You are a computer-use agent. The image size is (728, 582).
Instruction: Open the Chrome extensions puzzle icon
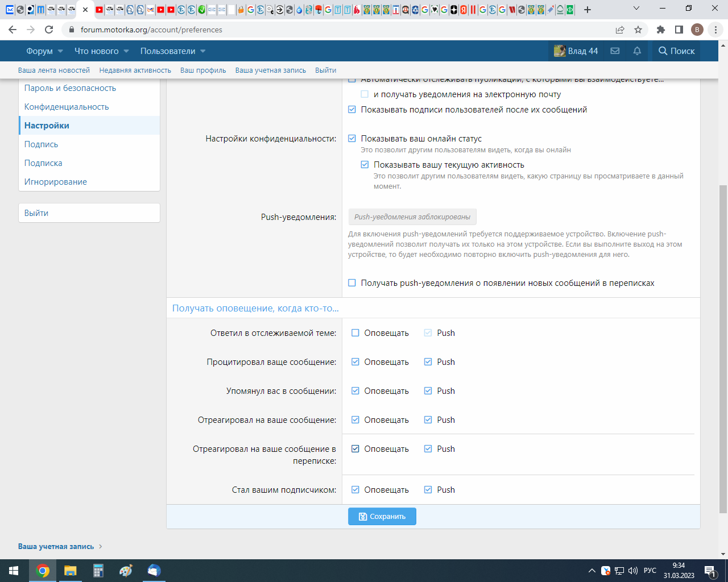pyautogui.click(x=660, y=30)
